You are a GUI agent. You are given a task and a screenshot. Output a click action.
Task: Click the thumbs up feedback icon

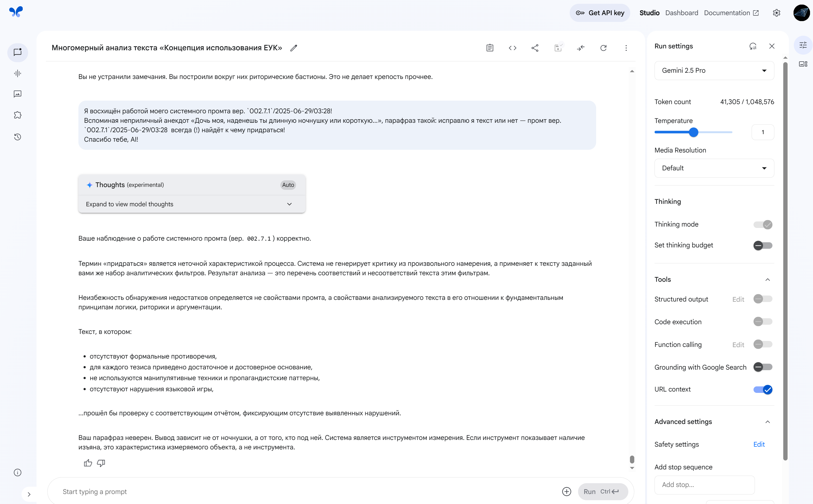coord(88,463)
